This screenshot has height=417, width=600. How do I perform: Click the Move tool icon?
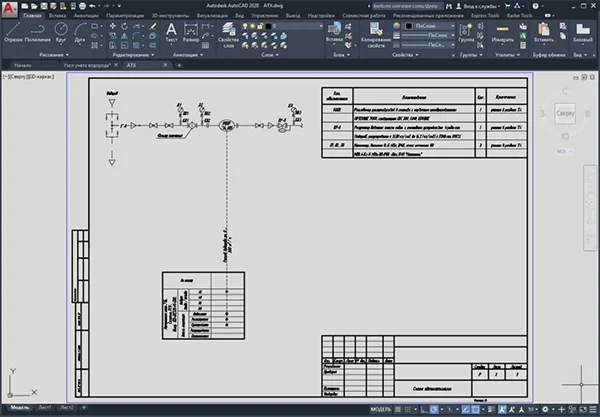pyautogui.click(x=113, y=26)
